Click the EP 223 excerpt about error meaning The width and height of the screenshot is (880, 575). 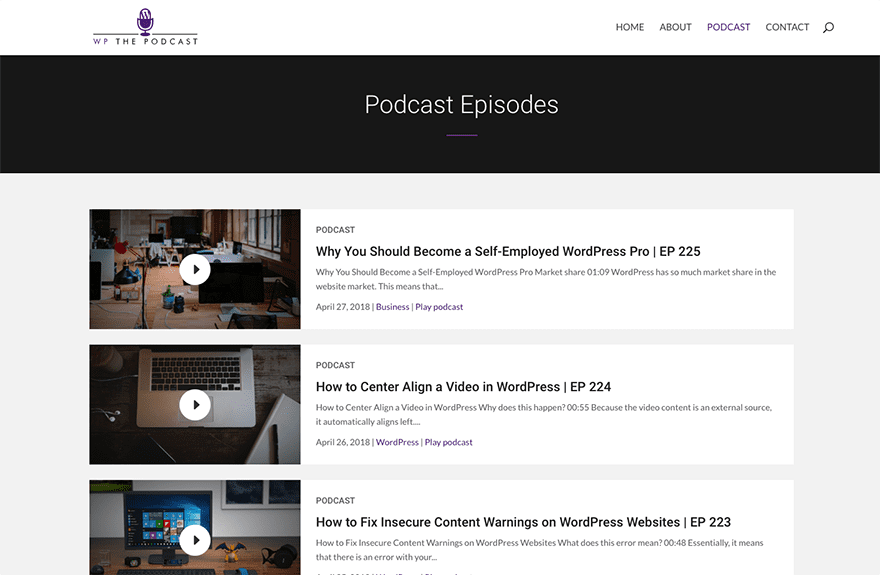pos(539,550)
